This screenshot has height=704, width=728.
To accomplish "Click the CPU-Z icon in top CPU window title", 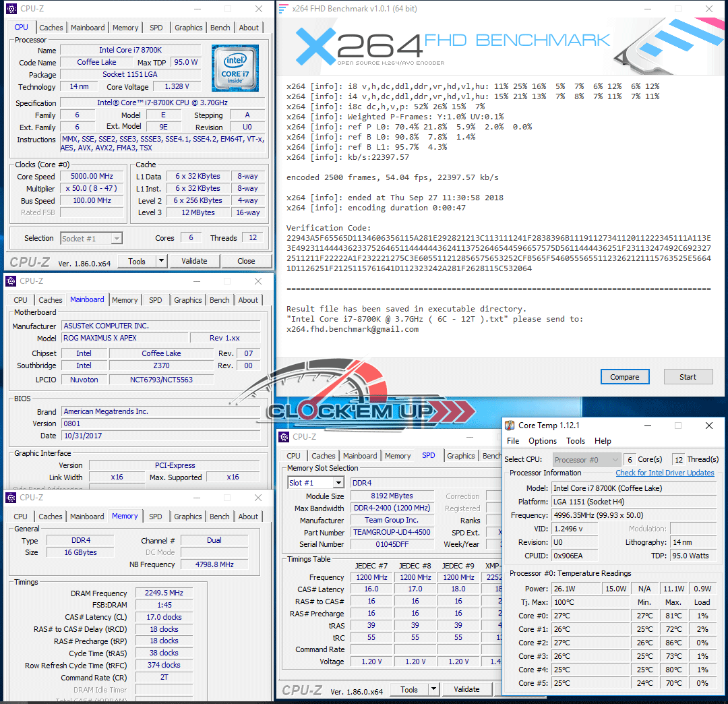I will (11, 9).
